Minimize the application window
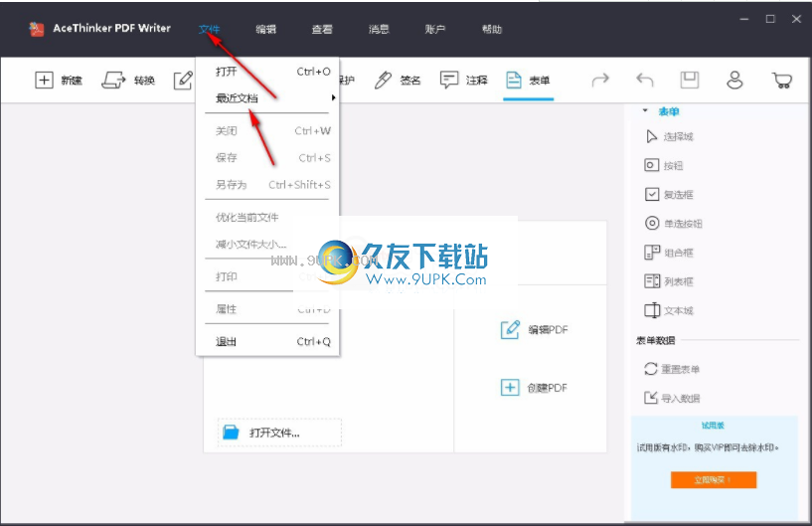812x526 pixels. click(x=744, y=19)
